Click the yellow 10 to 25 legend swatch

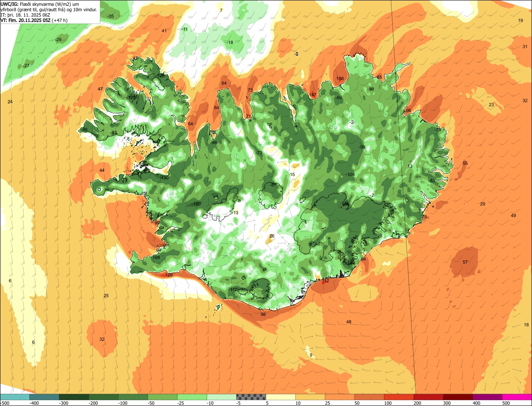click(x=310, y=397)
